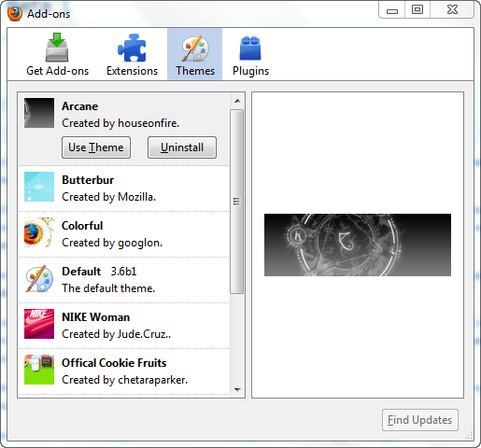Choose the Offical Cookie Fruits theme icon

click(39, 370)
